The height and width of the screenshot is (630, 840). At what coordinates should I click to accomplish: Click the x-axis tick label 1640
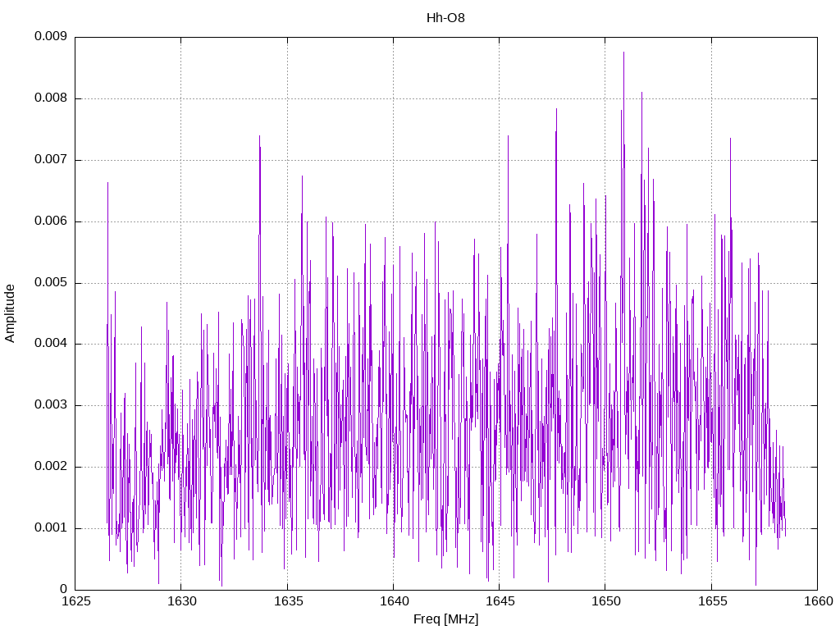[x=394, y=601]
